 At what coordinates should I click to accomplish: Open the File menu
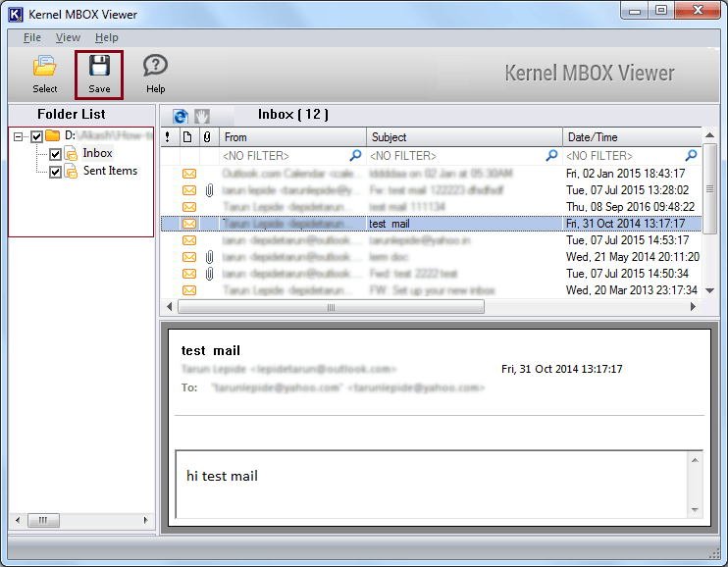(x=32, y=37)
